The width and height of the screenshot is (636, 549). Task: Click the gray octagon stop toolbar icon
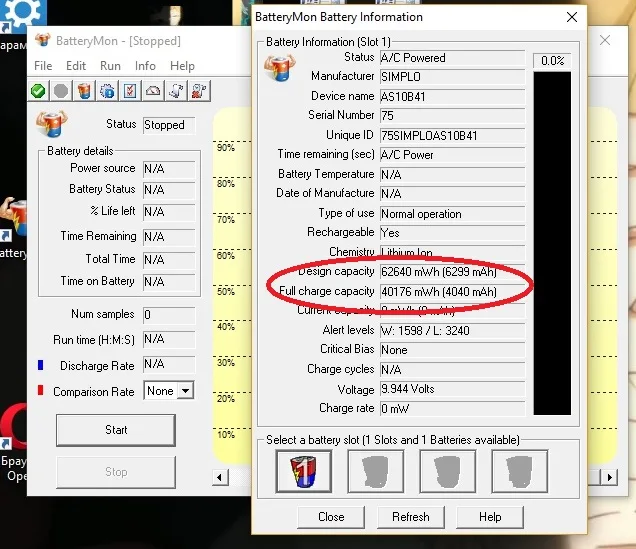61,91
